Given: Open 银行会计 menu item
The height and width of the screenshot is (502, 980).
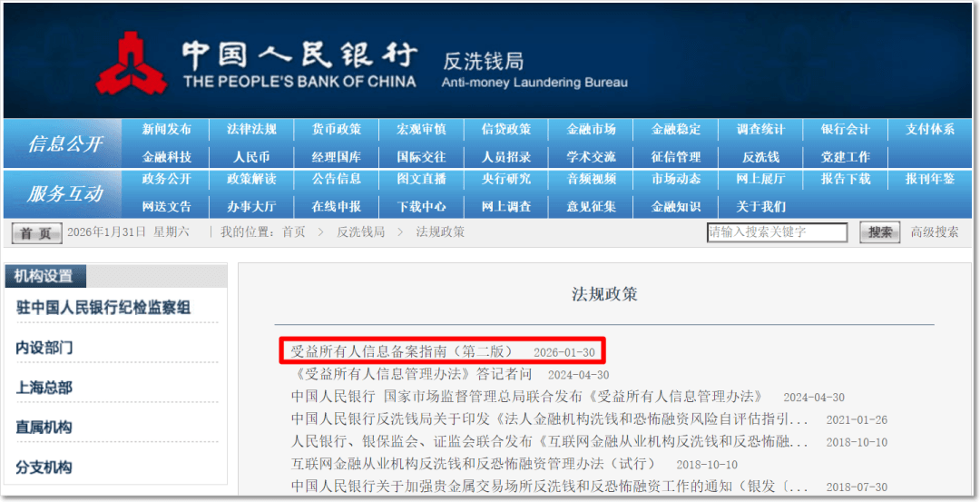Looking at the screenshot, I should tap(846, 130).
